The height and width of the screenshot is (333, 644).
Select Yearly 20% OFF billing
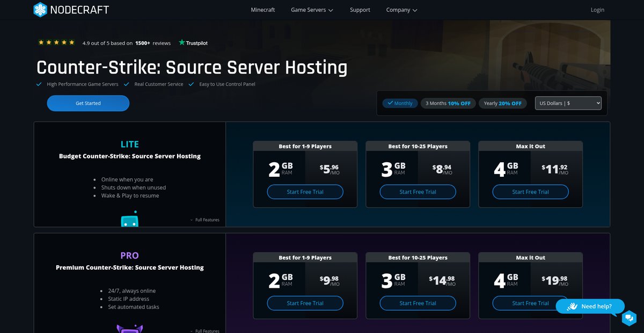[502, 103]
